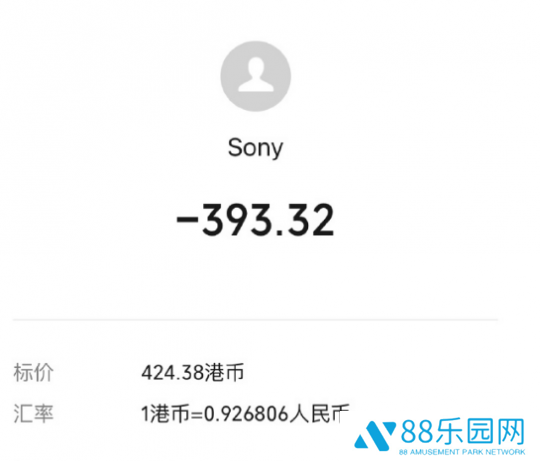Click the 424.38港币 listed price value
The image size is (540, 461).
(193, 373)
